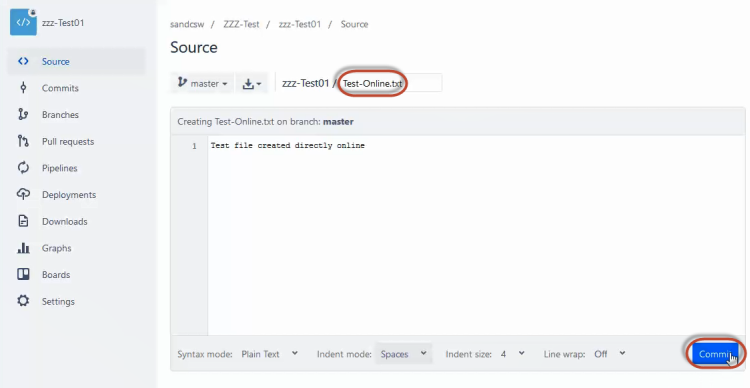Go to Branches in the sidebar
This screenshot has width=750, height=388.
pos(60,115)
